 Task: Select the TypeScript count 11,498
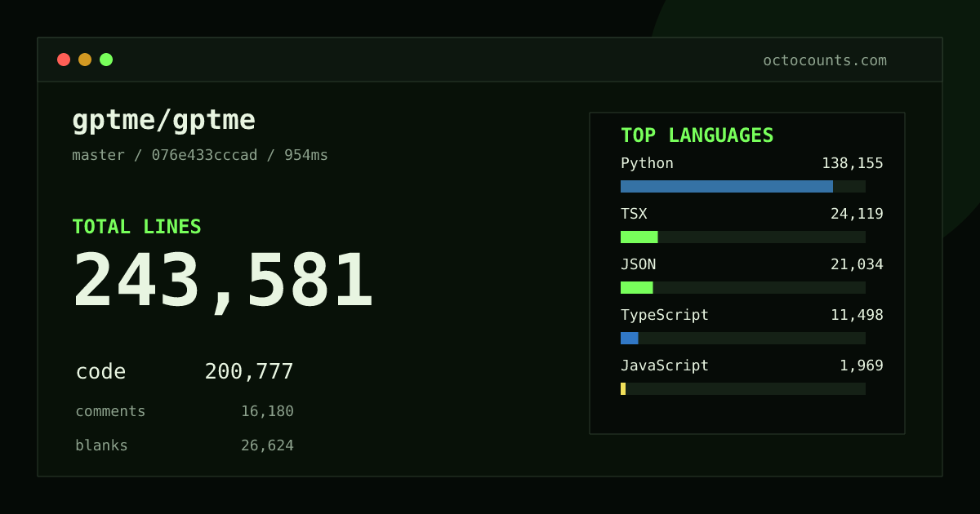(857, 315)
